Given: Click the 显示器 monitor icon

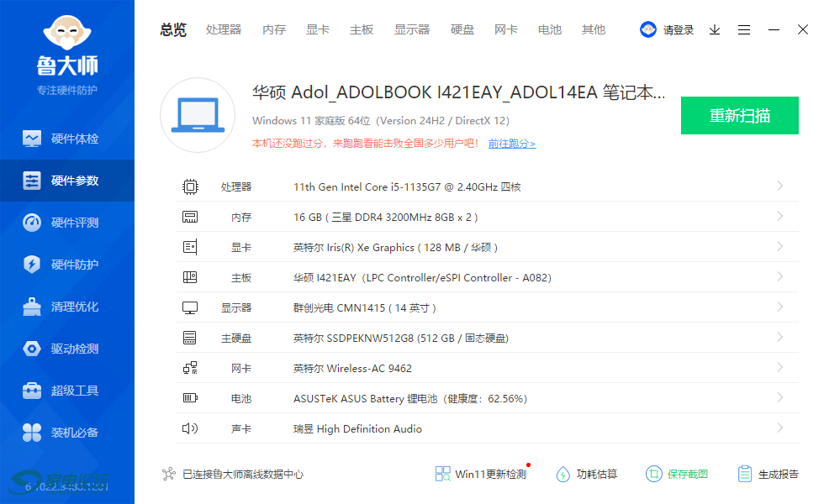Looking at the screenshot, I should point(190,307).
